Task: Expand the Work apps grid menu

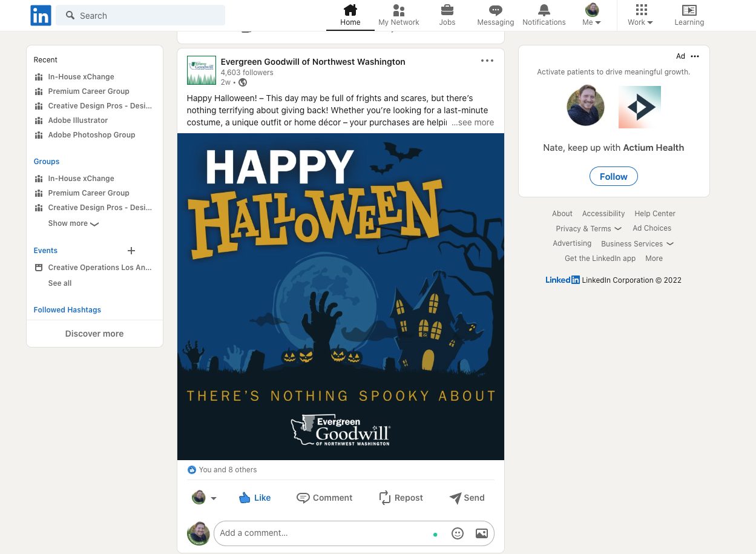Action: (x=640, y=16)
